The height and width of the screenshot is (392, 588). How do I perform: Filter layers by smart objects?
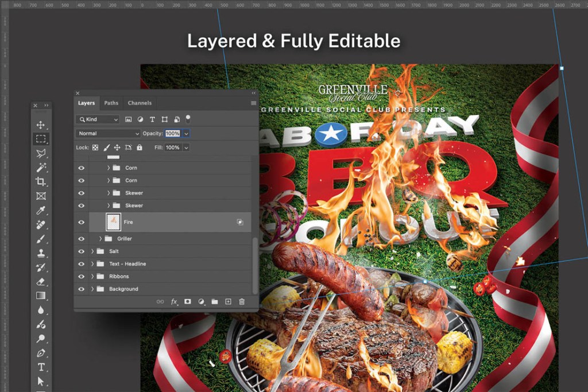177,119
